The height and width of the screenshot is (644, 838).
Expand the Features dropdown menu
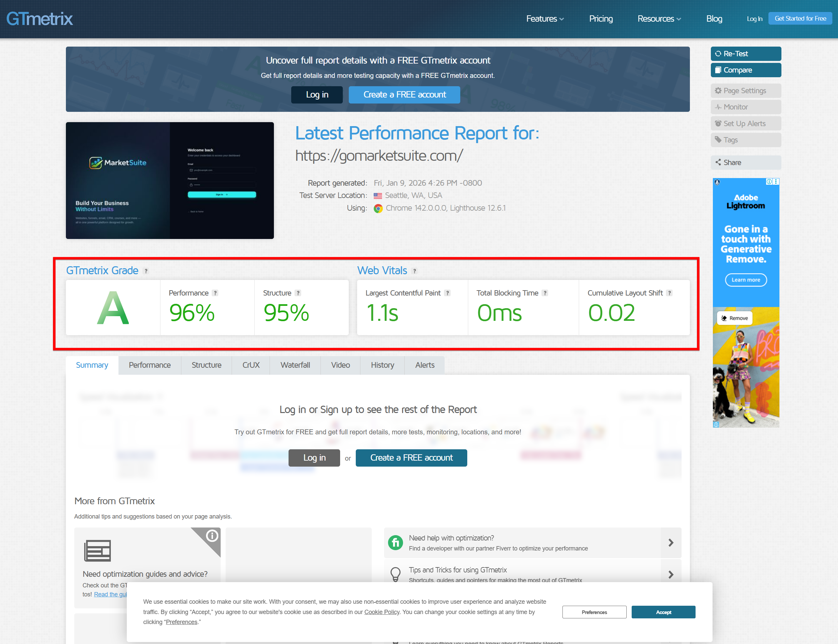pyautogui.click(x=544, y=19)
